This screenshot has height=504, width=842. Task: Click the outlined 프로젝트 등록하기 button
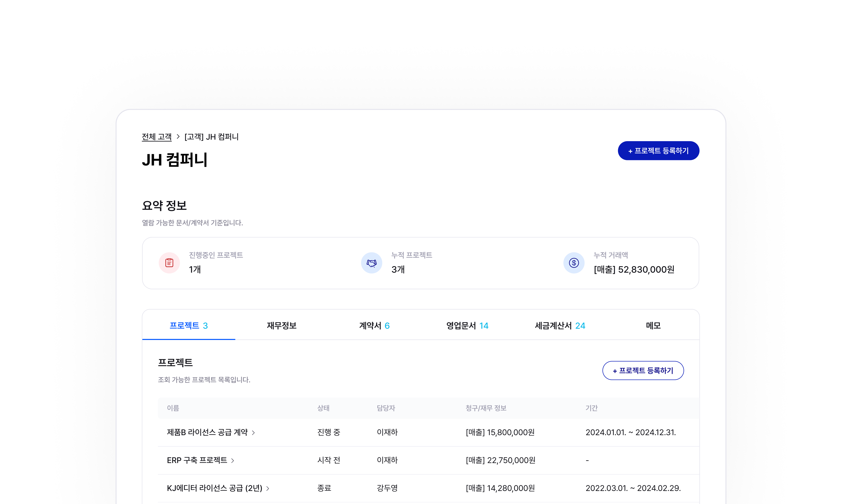pos(643,371)
